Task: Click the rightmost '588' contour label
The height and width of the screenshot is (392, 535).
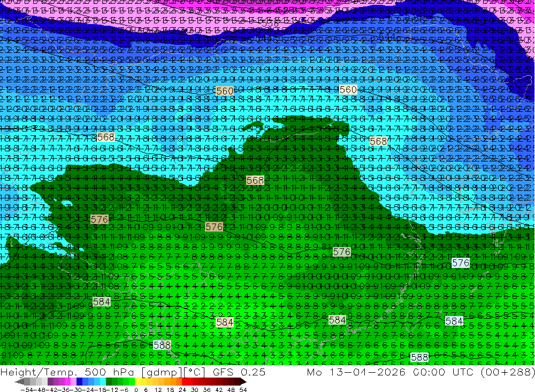Action: point(419,357)
